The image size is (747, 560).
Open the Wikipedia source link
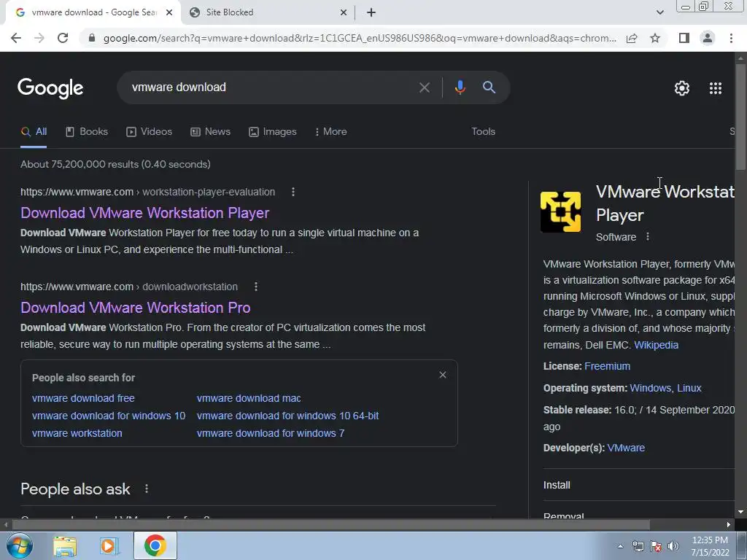click(656, 345)
